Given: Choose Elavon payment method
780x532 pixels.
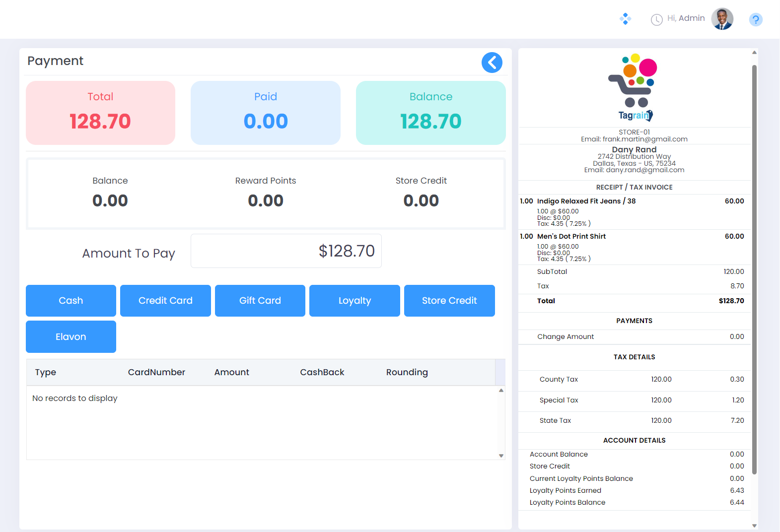Looking at the screenshot, I should pyautogui.click(x=71, y=337).
